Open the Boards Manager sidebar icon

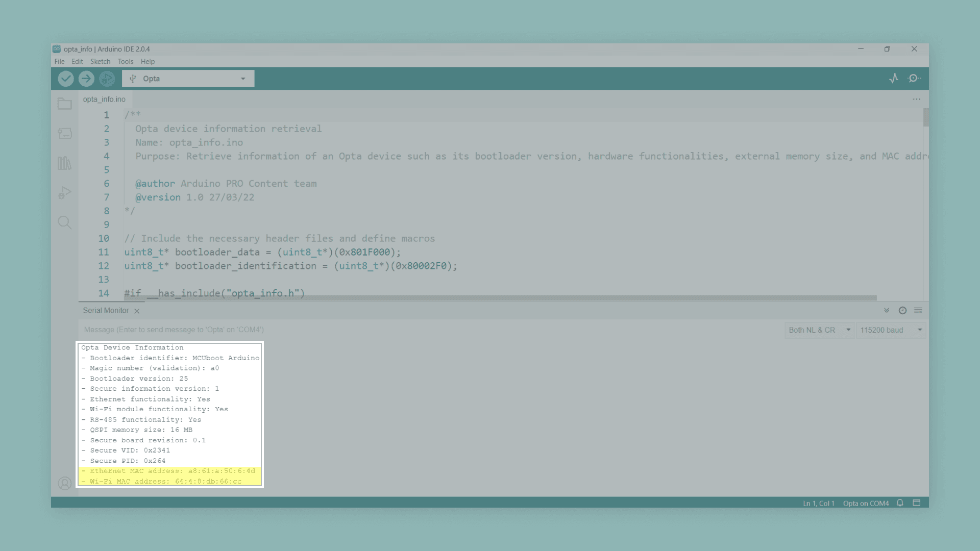coord(64,134)
